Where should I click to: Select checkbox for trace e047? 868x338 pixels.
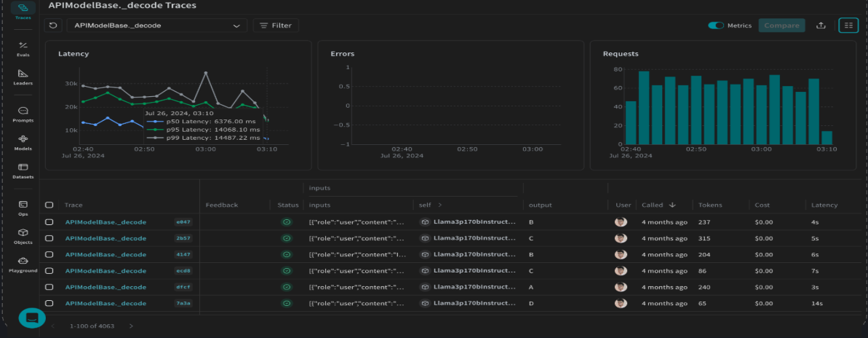pyautogui.click(x=49, y=222)
